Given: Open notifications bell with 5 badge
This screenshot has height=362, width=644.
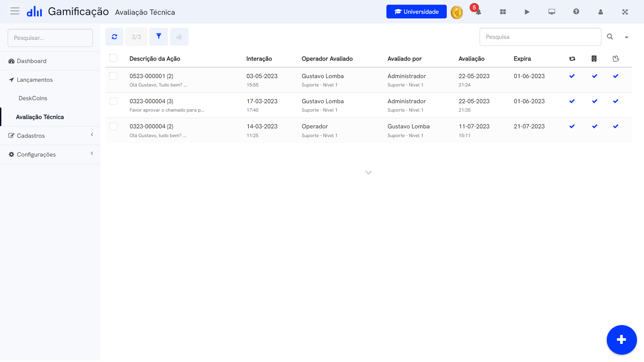Looking at the screenshot, I should pos(478,12).
